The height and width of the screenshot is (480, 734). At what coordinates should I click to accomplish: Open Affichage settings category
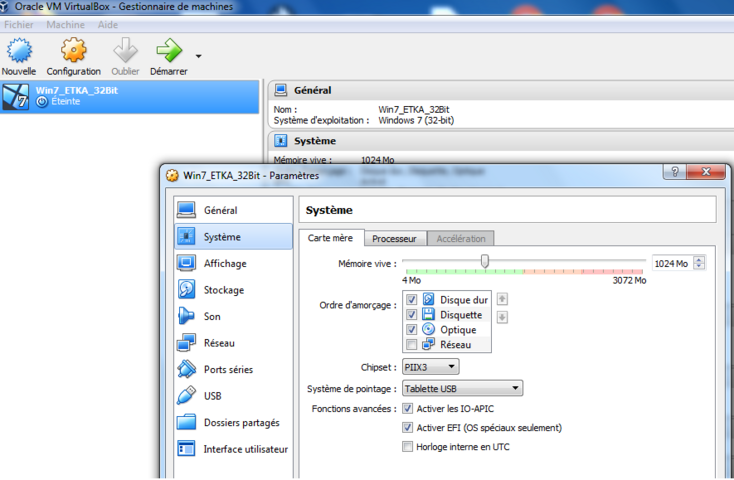click(x=233, y=263)
